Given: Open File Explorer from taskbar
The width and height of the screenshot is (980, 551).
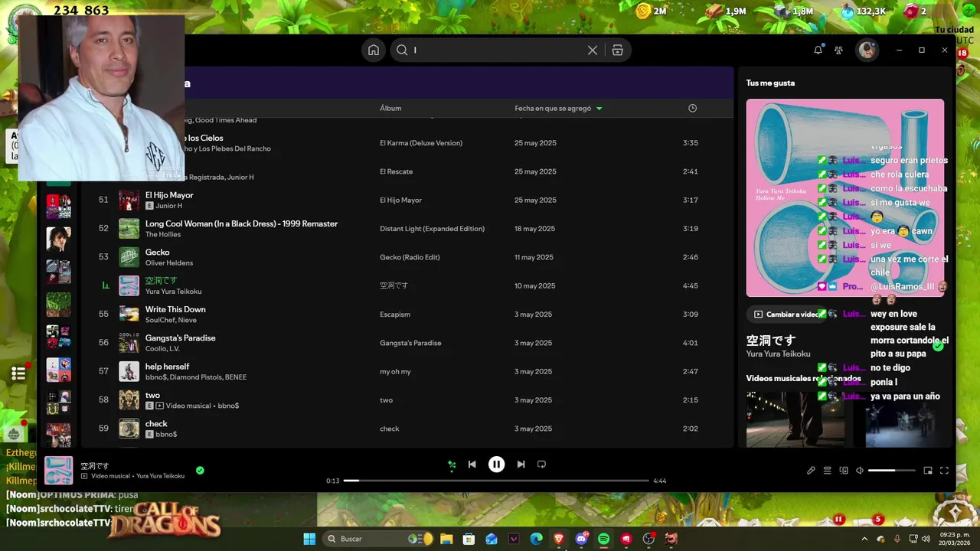Looking at the screenshot, I should coord(446,539).
